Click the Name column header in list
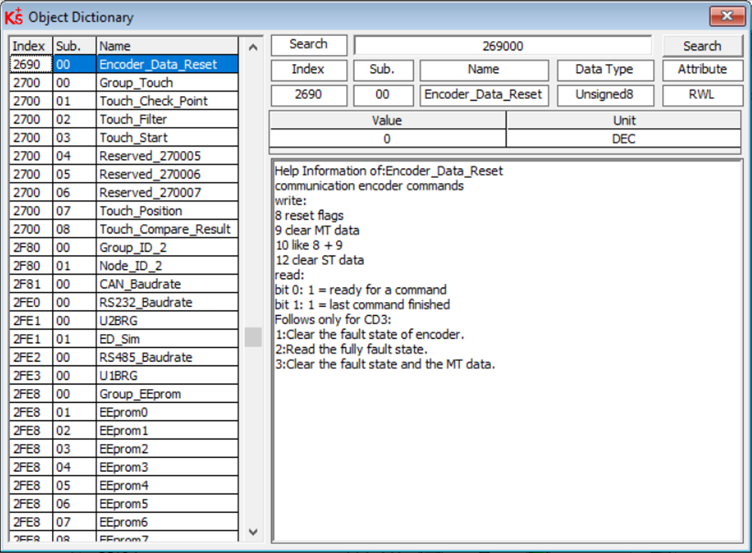The height and width of the screenshot is (553, 752). (x=166, y=46)
